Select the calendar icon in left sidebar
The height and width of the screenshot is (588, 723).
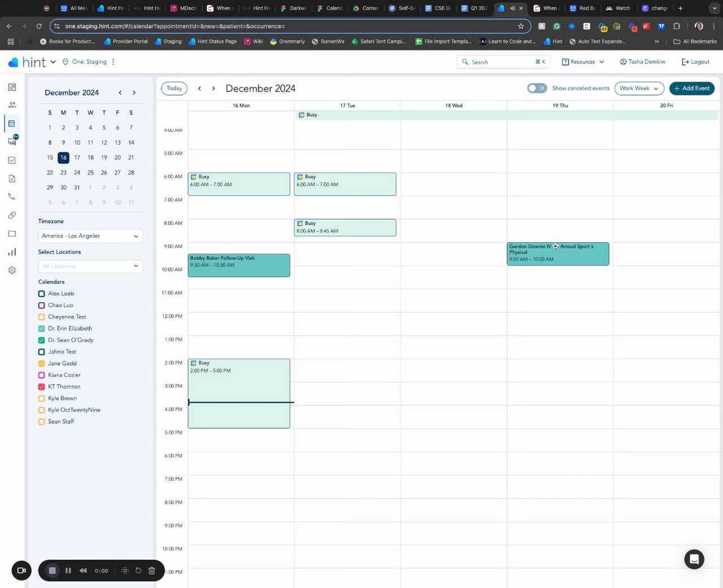12,124
